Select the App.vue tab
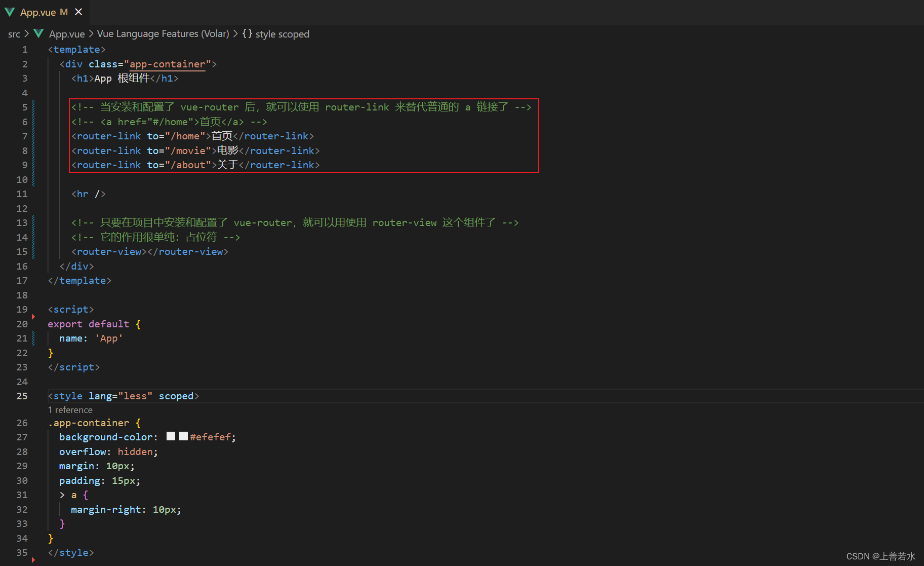Image resolution: width=924 pixels, height=566 pixels. click(44, 12)
